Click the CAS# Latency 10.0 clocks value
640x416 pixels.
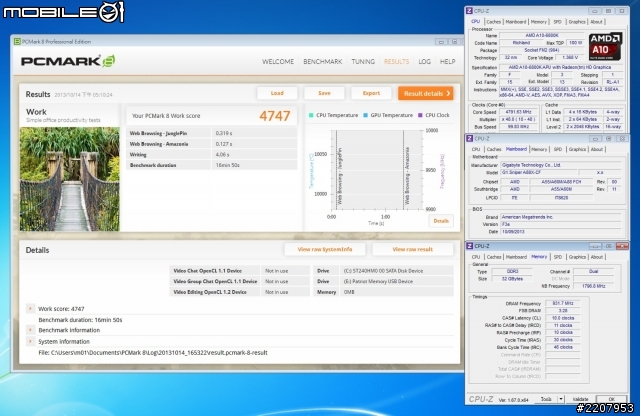(562, 318)
